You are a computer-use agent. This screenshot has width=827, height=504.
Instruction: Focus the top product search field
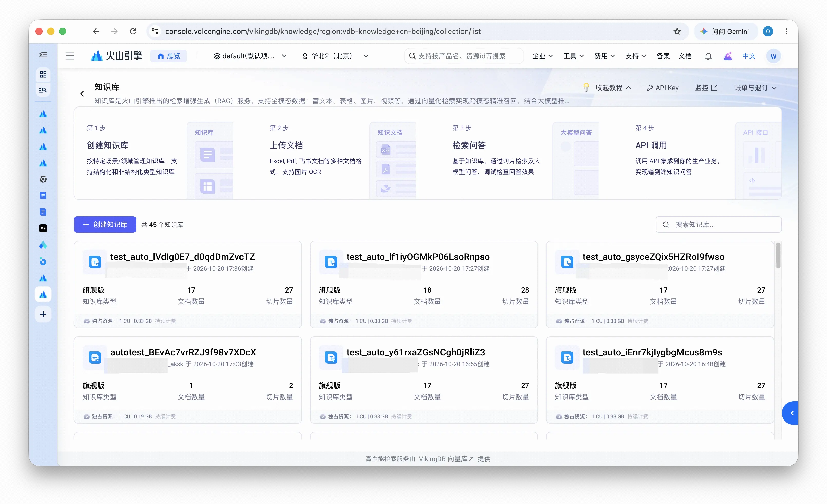[x=464, y=56]
